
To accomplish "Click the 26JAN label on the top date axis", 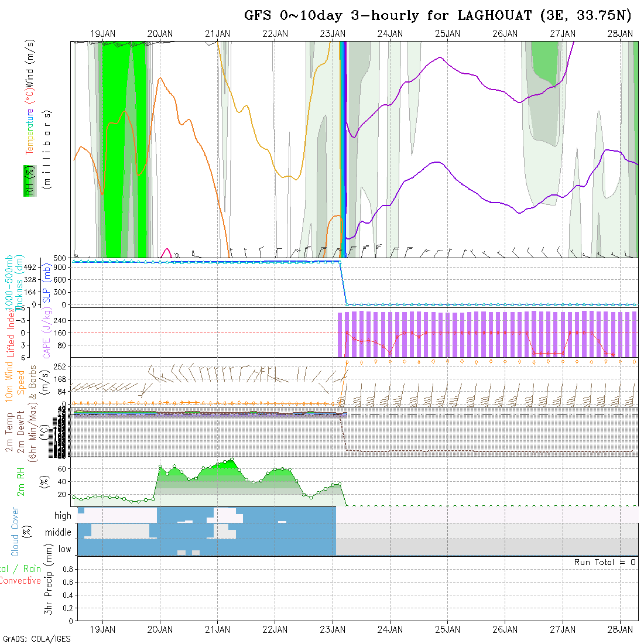I will 505,34.
